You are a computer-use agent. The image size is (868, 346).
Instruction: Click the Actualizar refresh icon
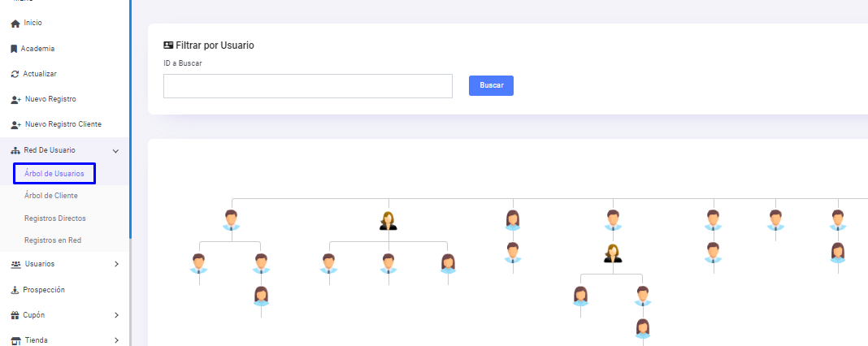(15, 74)
